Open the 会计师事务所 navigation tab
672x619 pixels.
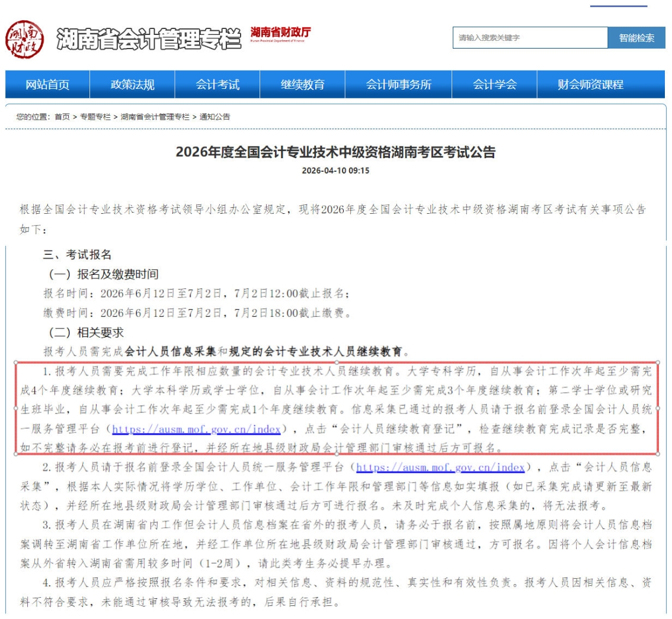(x=399, y=84)
